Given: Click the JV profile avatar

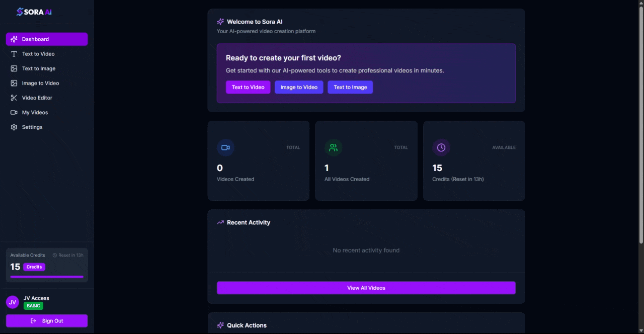Looking at the screenshot, I should [x=13, y=302].
